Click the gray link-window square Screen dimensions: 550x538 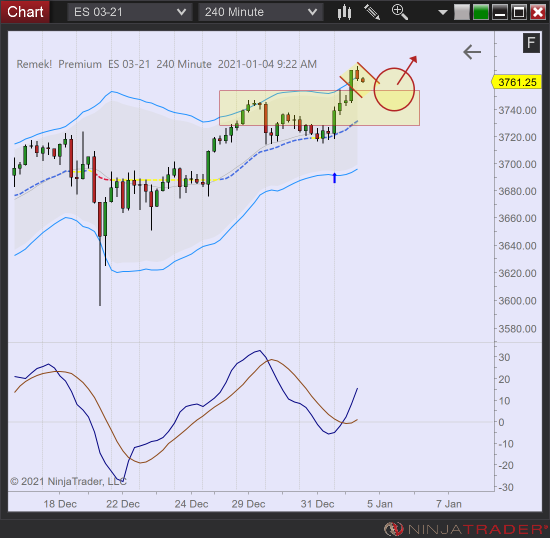pyautogui.click(x=462, y=12)
